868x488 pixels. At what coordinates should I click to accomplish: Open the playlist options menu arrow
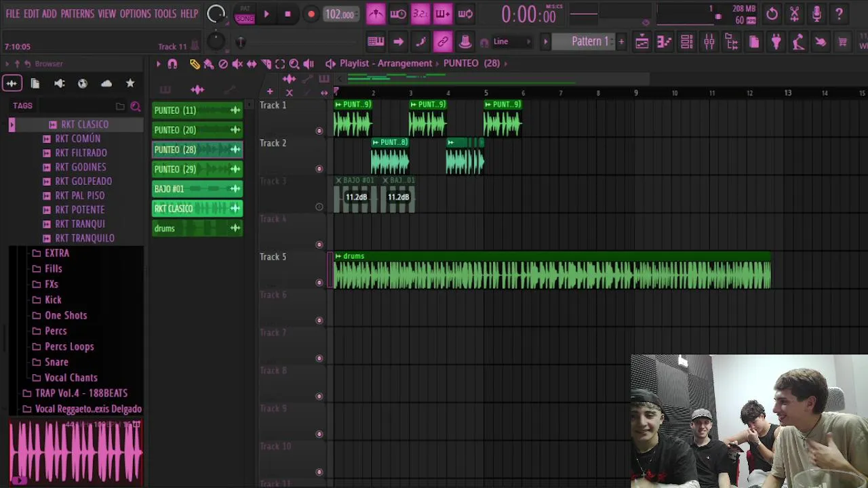coord(158,64)
